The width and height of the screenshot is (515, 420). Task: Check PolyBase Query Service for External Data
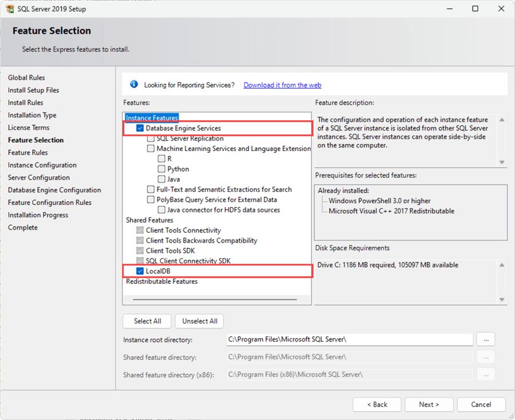tap(150, 199)
